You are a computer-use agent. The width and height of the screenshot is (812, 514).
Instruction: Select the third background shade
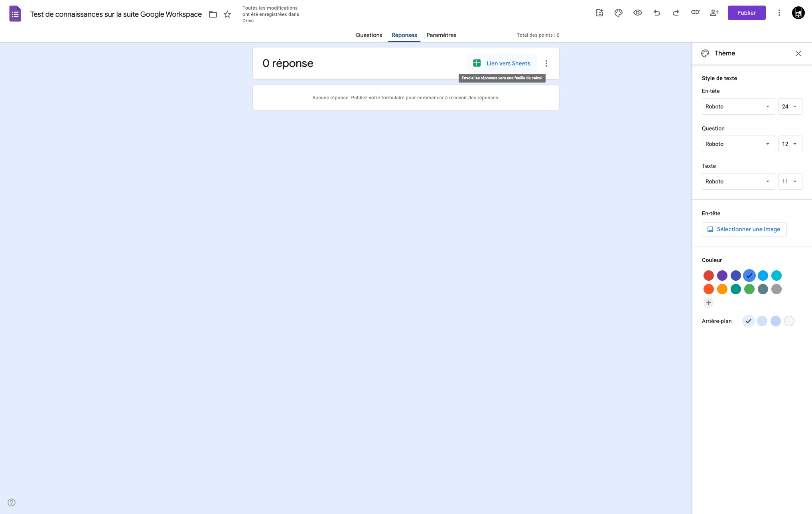775,321
